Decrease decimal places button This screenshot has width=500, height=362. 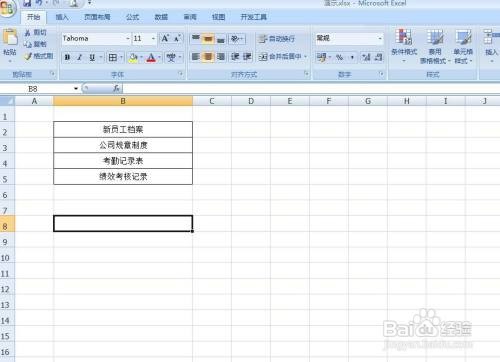pos(378,57)
